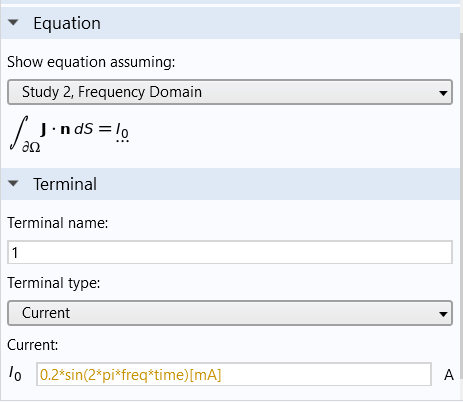463x402 pixels.
Task: Open the Terminal type Current dropdown
Action: click(x=230, y=313)
